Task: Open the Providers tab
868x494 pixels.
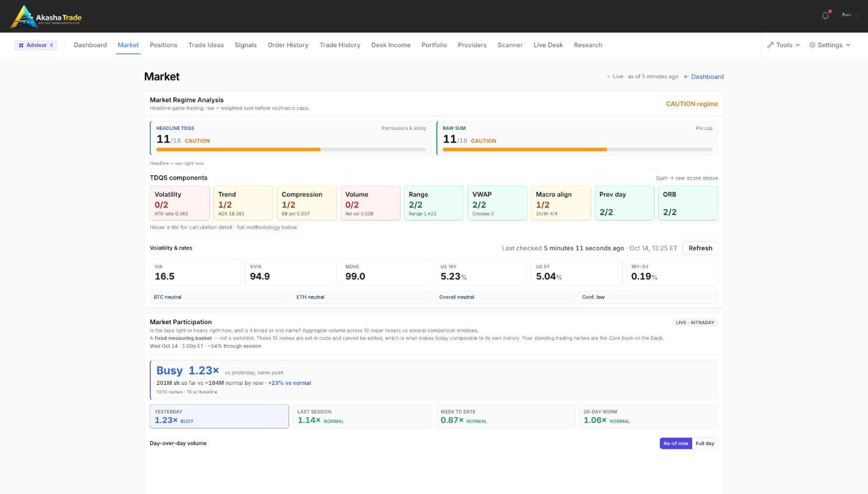Action: pyautogui.click(x=472, y=45)
